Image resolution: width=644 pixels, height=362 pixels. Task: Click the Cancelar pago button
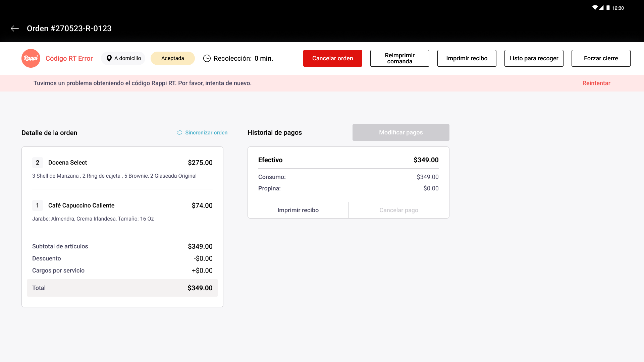[399, 210]
